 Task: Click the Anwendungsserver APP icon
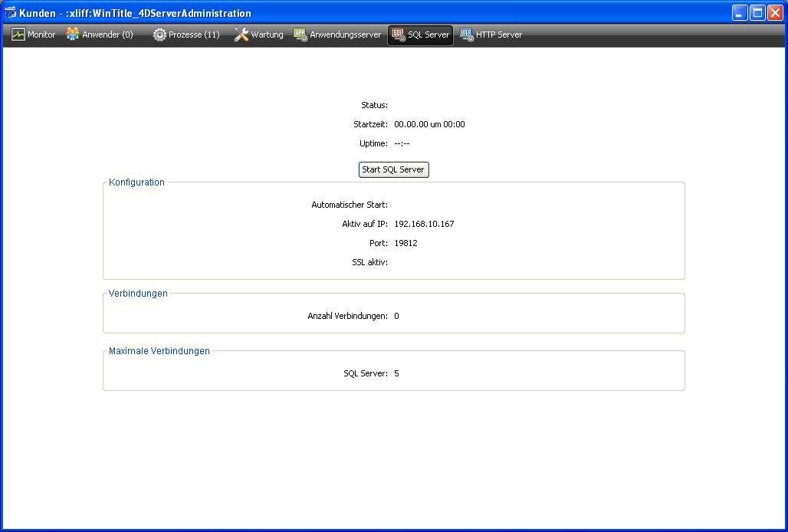(300, 34)
